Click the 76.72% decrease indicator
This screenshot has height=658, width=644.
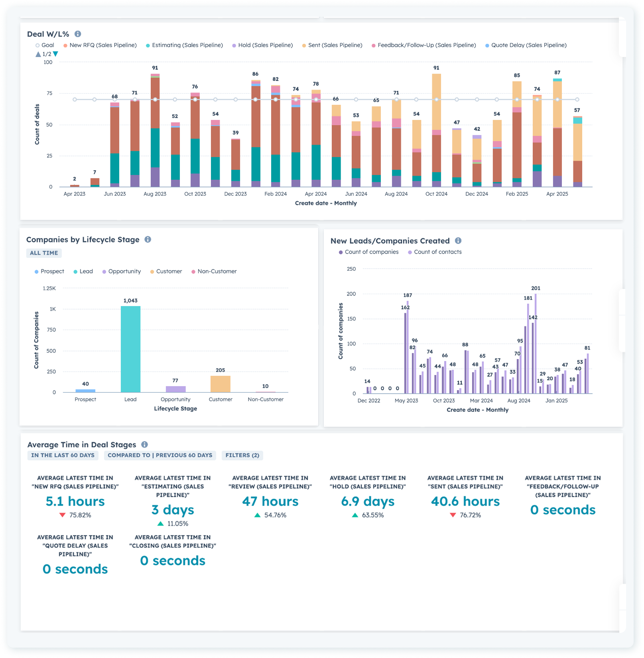coord(465,515)
